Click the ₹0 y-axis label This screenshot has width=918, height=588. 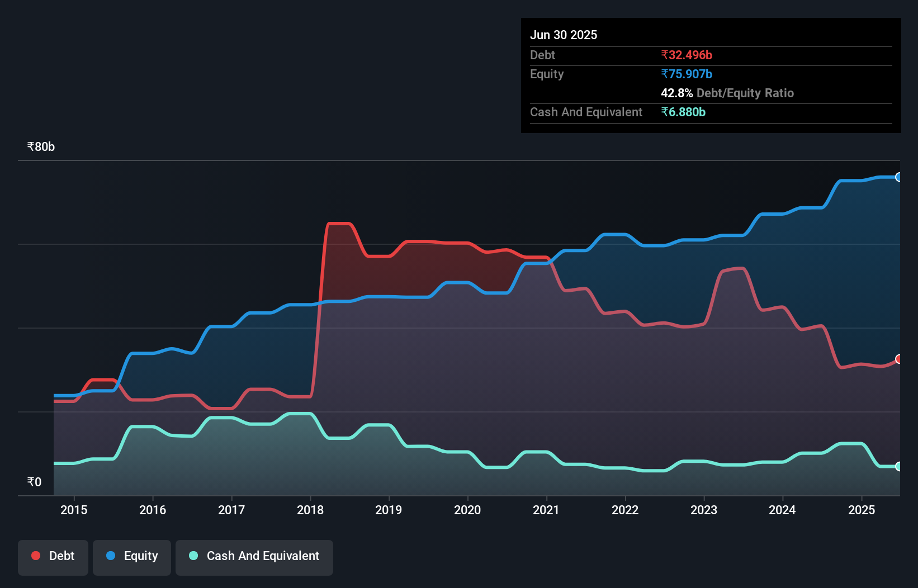click(34, 482)
